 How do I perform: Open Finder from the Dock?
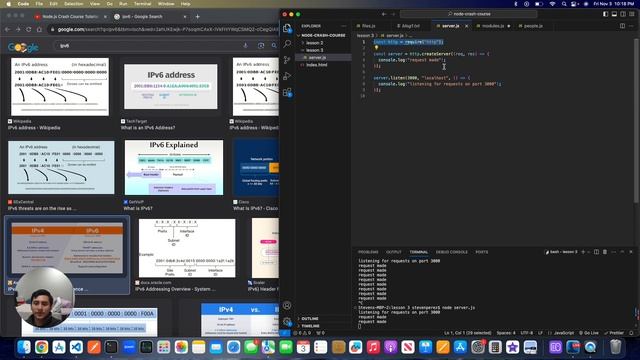click(24, 347)
